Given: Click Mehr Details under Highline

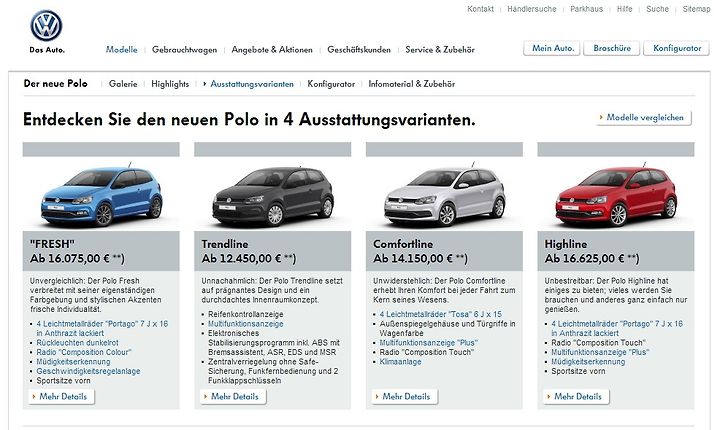Looking at the screenshot, I should (576, 396).
